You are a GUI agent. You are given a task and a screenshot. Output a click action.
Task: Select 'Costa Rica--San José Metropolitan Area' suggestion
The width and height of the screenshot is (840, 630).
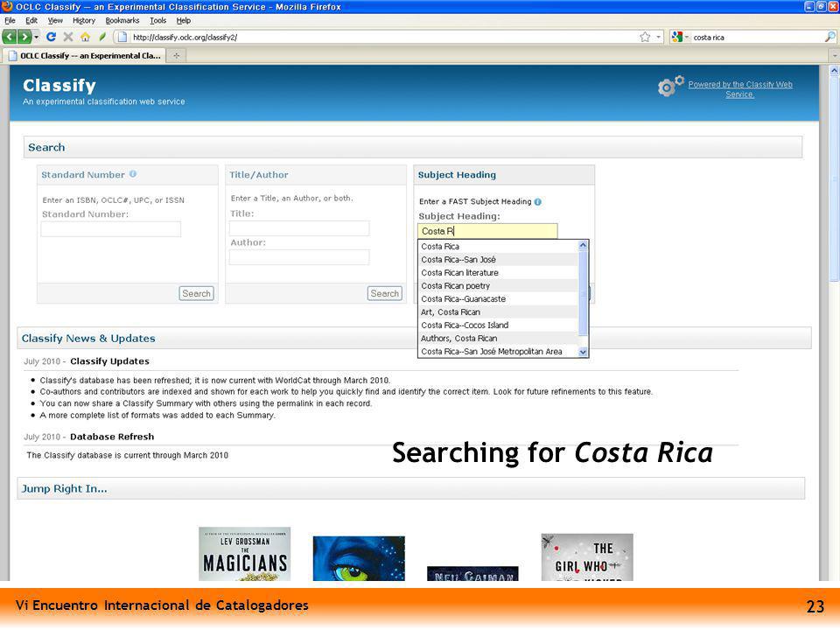point(498,352)
